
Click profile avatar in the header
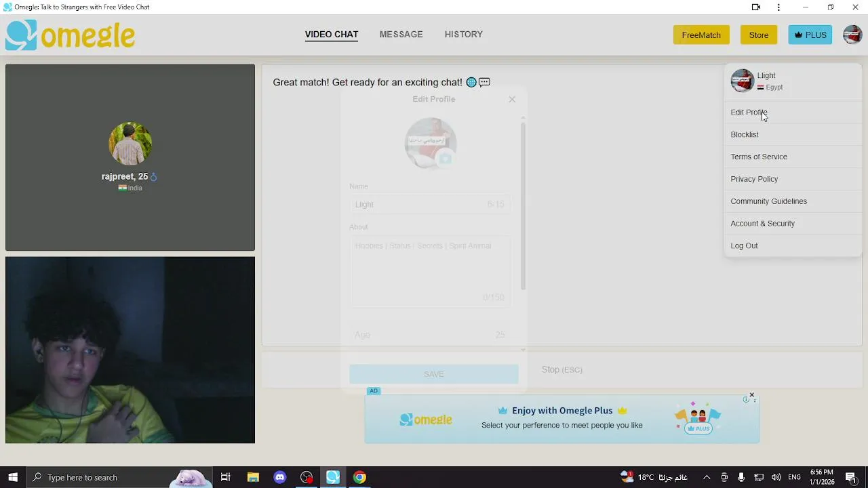pyautogui.click(x=852, y=35)
